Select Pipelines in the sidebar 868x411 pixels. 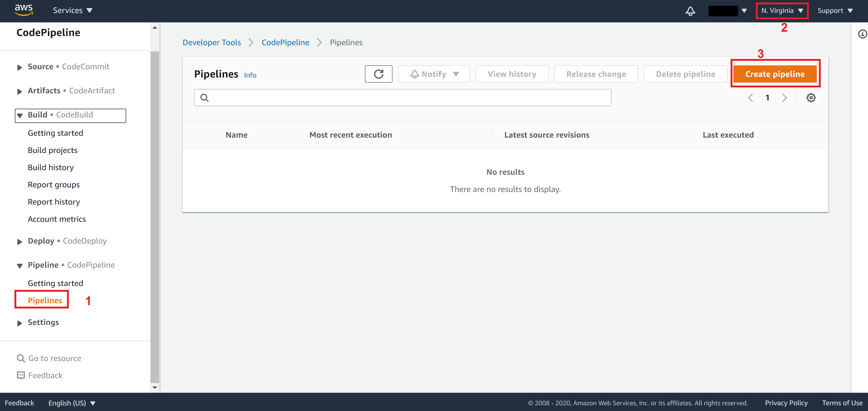(45, 300)
